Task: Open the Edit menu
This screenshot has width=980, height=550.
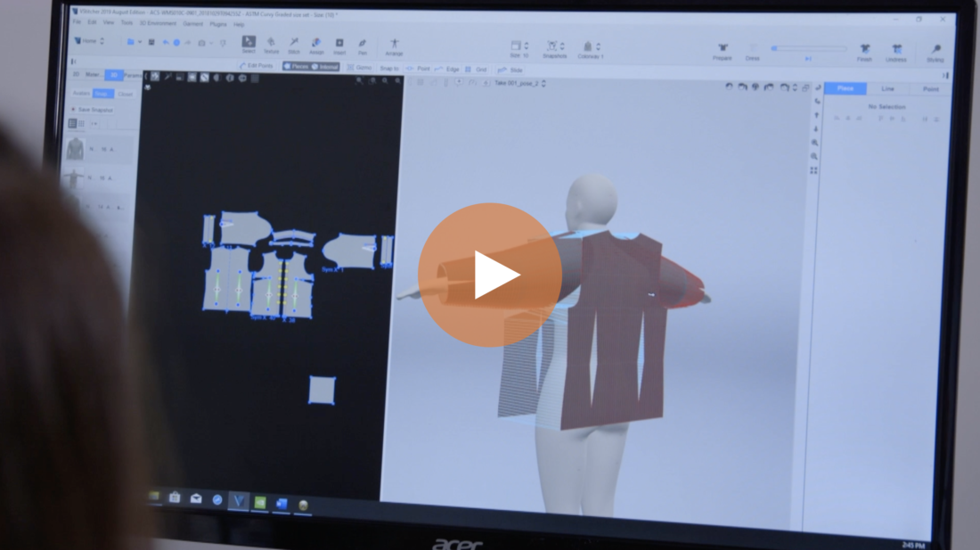Action: point(92,22)
